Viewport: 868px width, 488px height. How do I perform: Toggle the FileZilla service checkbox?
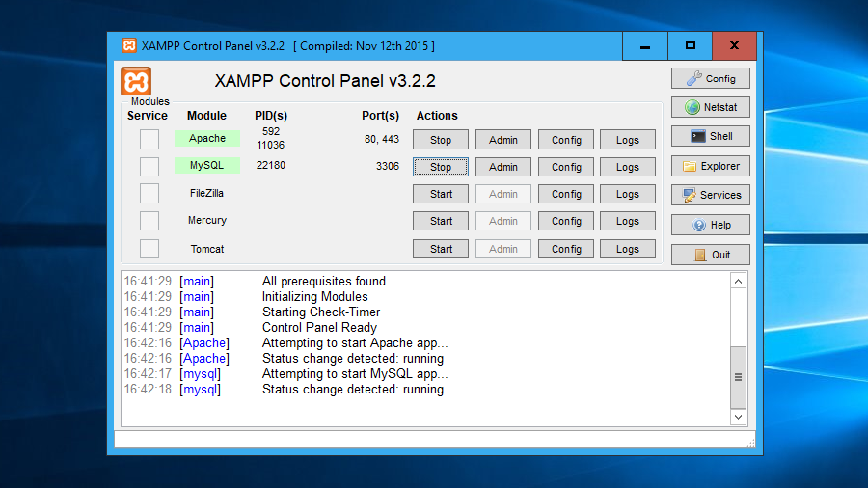pos(149,194)
